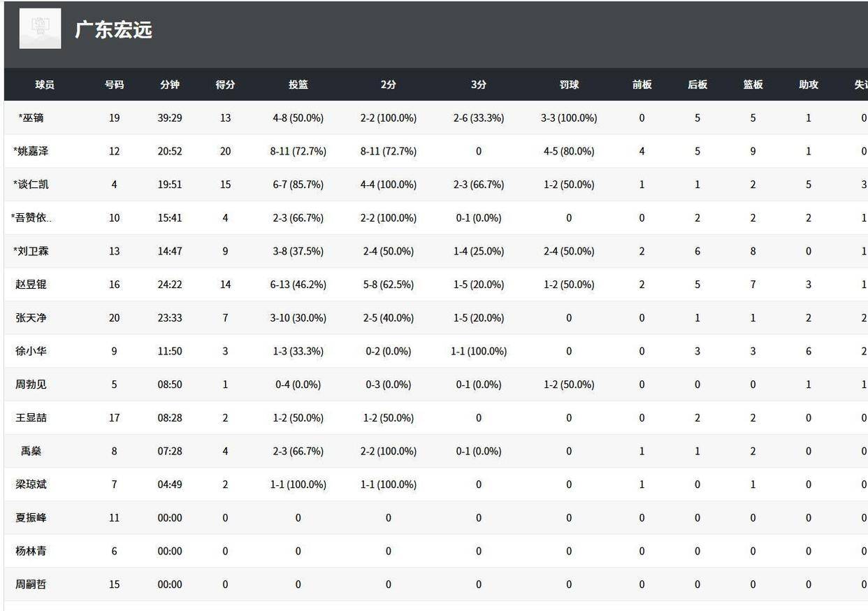The image size is (868, 611).
Task: Open player 姚嘉泽's name link
Action: (x=31, y=151)
